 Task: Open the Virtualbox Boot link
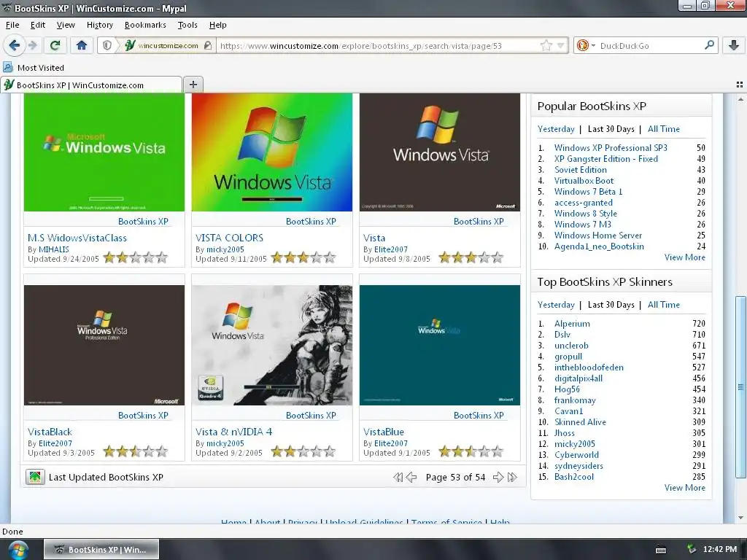click(584, 181)
